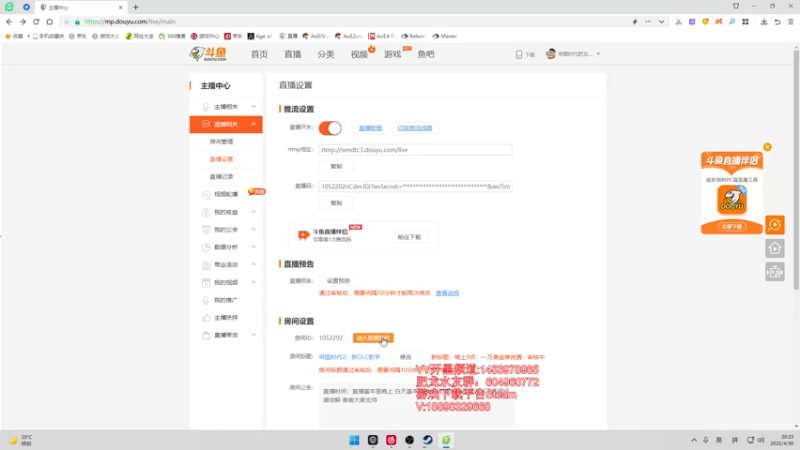Open the browser hamburger menu icon

(790, 21)
